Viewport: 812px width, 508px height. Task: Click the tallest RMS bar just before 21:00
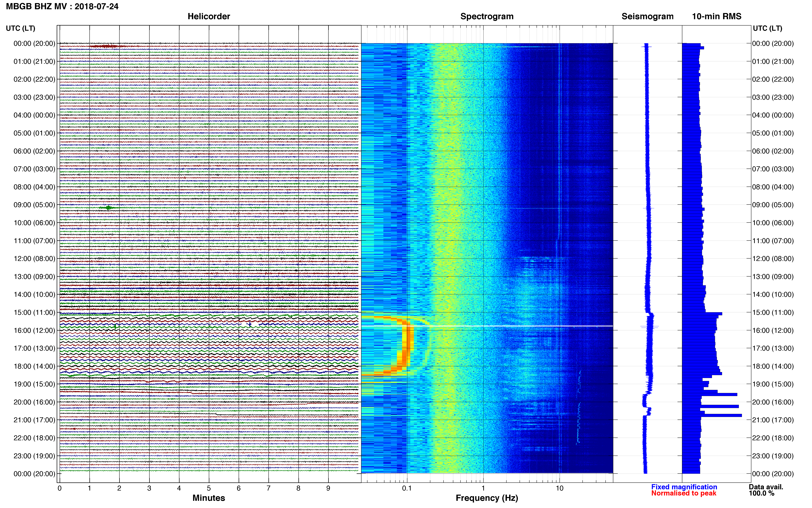pyautogui.click(x=712, y=416)
